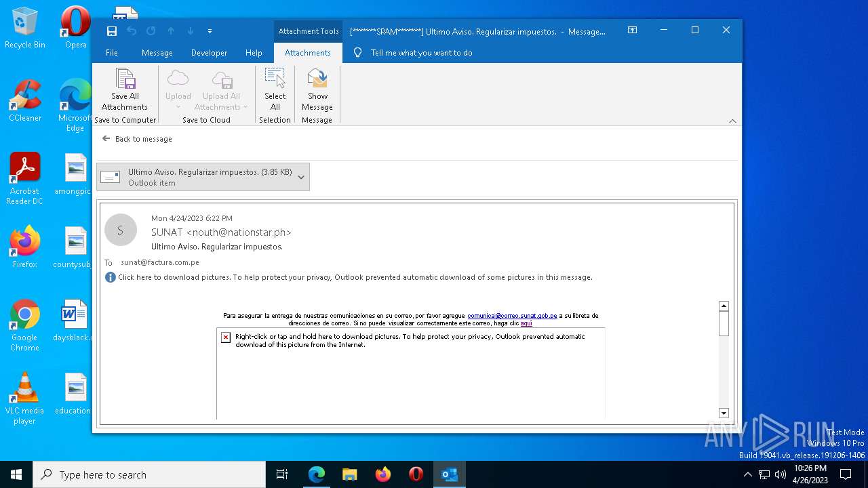Go to next item with down arrow
This screenshot has height=488, width=868.
[191, 31]
